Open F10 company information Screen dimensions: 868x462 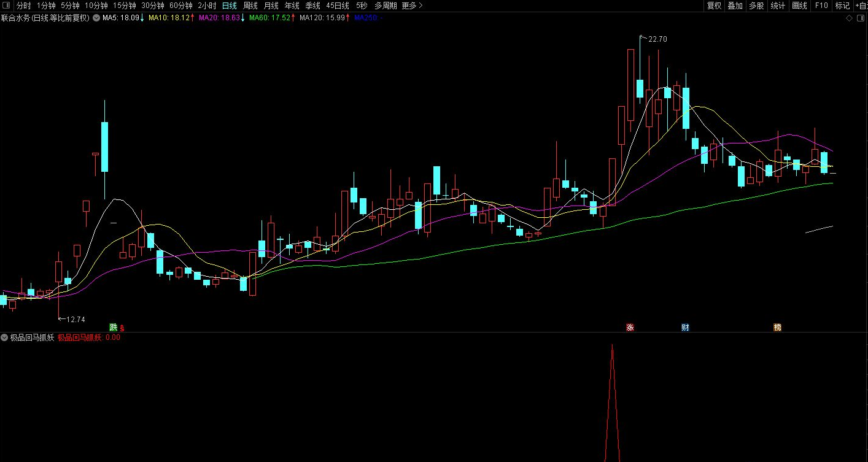pos(821,6)
